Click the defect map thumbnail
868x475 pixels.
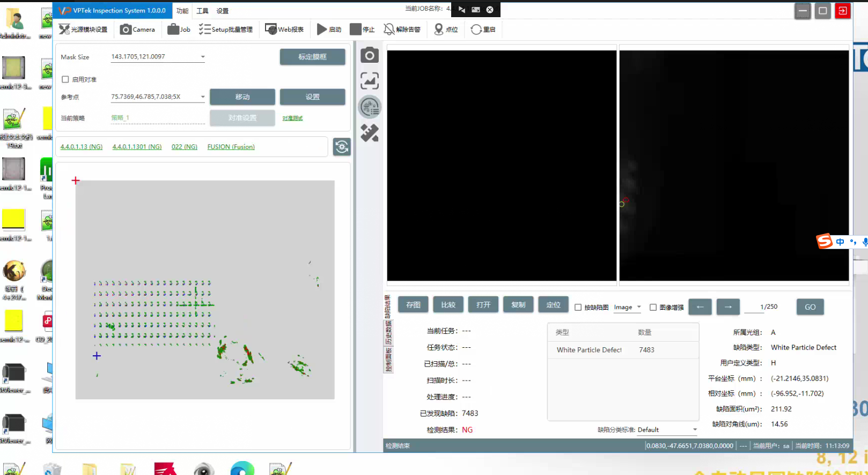pyautogui.click(x=205, y=290)
